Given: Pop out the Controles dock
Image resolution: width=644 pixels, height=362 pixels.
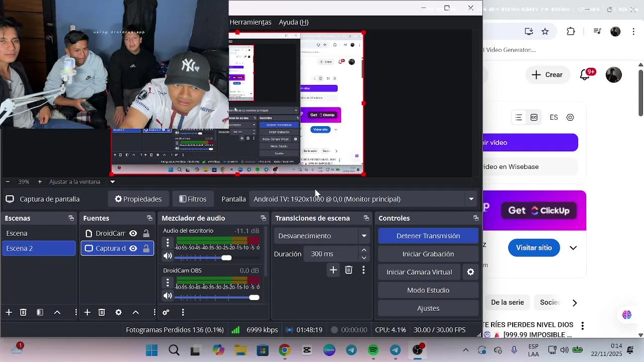Looking at the screenshot, I should [x=476, y=218].
